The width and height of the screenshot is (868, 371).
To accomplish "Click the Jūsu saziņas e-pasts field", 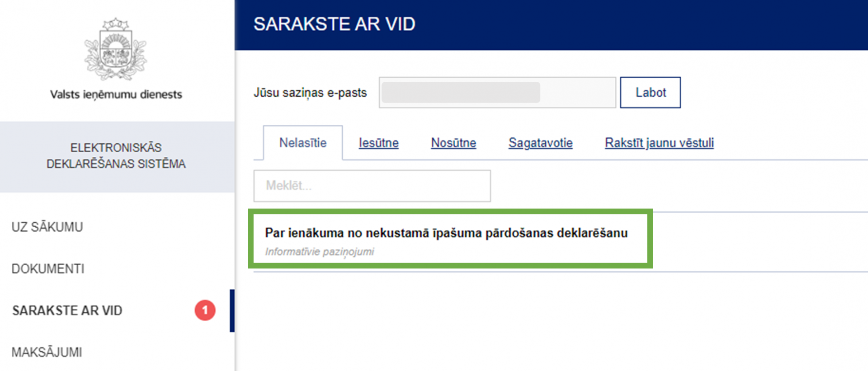I will click(497, 92).
